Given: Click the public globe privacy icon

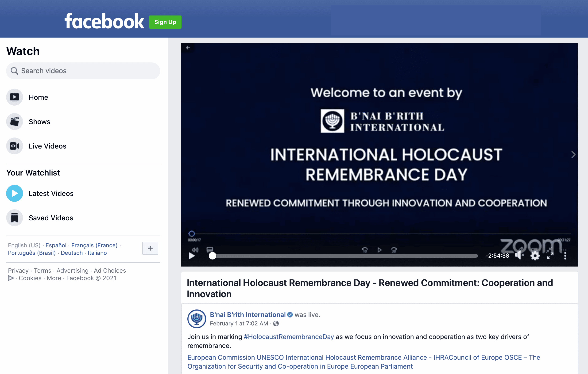Looking at the screenshot, I should [276, 324].
